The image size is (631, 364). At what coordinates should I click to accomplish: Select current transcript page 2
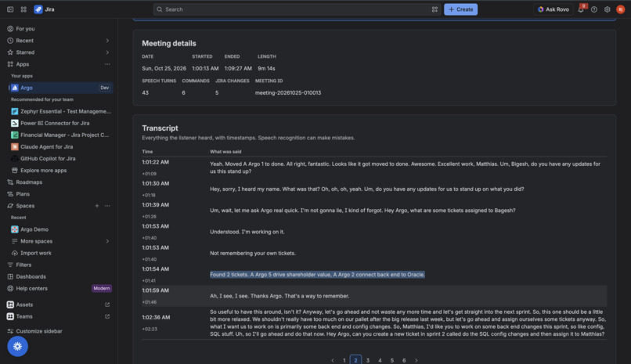pyautogui.click(x=355, y=360)
